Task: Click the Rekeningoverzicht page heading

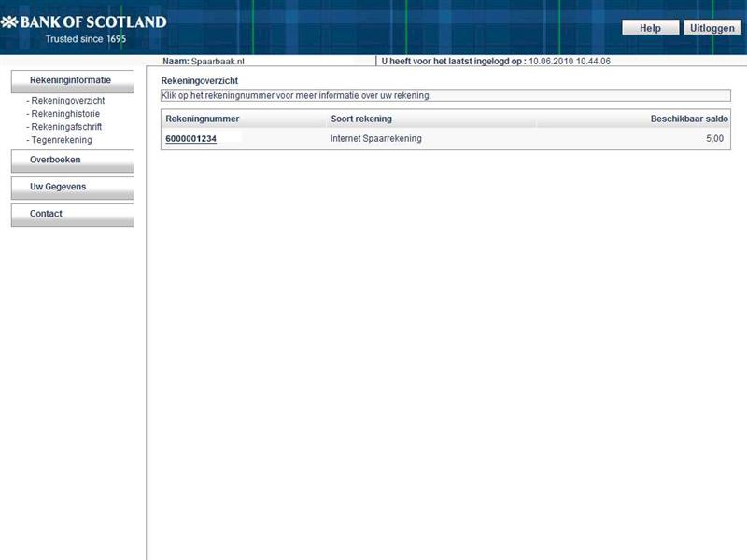Action: coord(199,81)
